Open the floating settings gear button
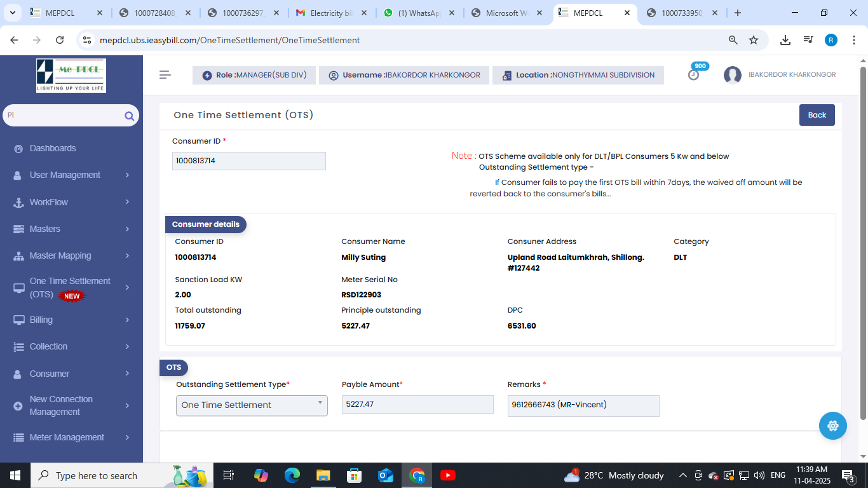Viewport: 868px width, 488px height. click(833, 426)
